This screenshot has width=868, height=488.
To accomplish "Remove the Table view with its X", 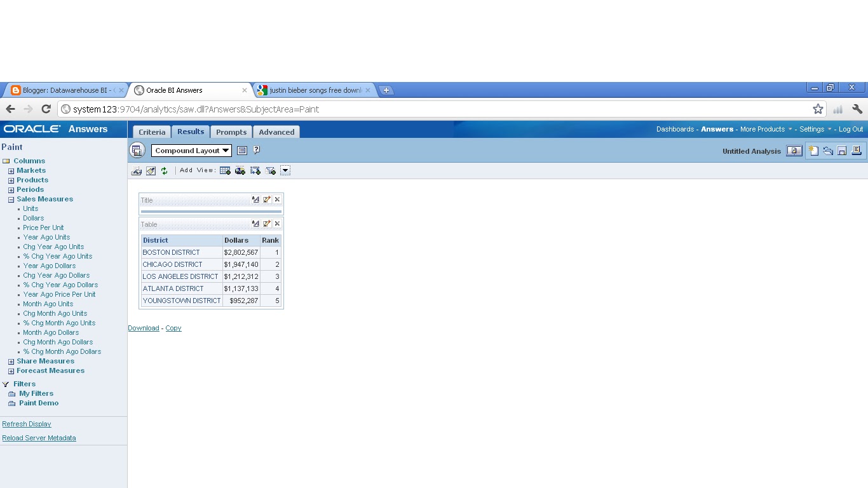I will coord(277,224).
